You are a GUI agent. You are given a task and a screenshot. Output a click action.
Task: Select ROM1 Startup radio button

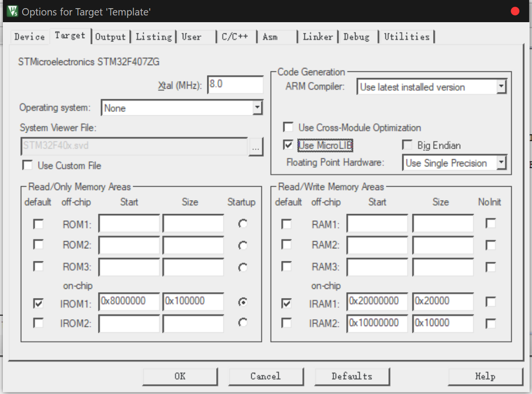click(x=243, y=224)
